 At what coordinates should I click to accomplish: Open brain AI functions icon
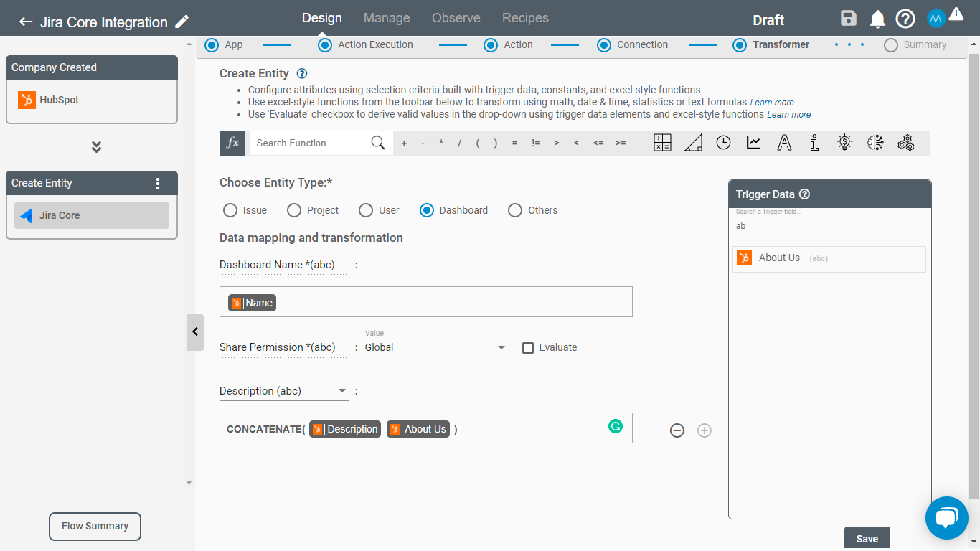(875, 143)
